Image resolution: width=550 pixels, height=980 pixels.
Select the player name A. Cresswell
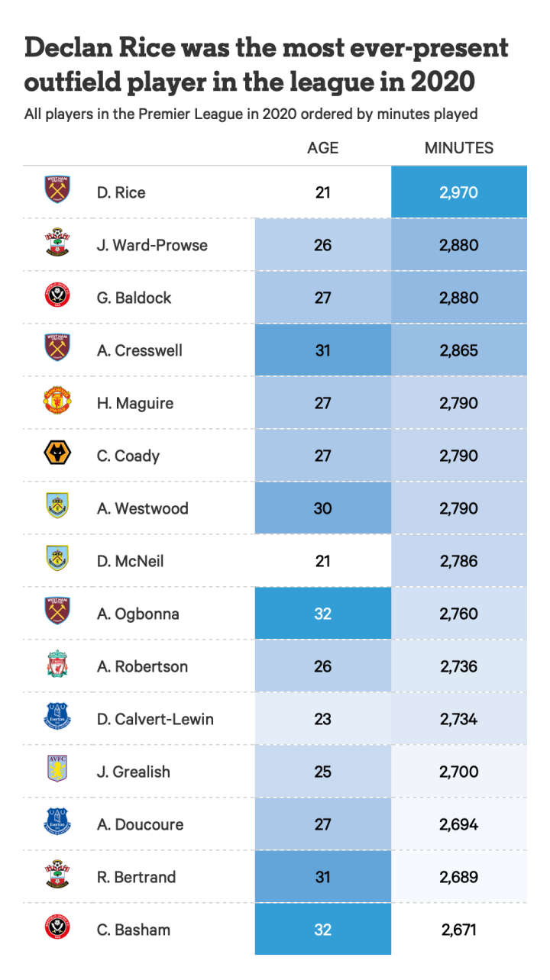tap(139, 350)
